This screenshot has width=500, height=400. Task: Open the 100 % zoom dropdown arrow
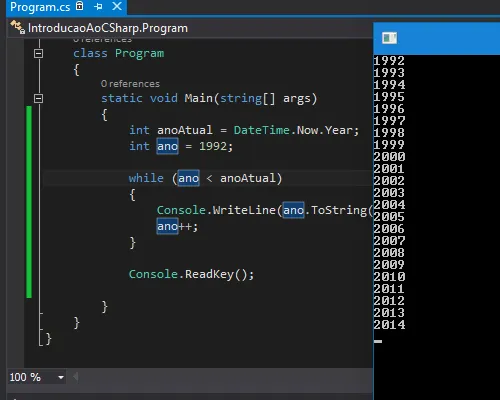click(x=61, y=377)
